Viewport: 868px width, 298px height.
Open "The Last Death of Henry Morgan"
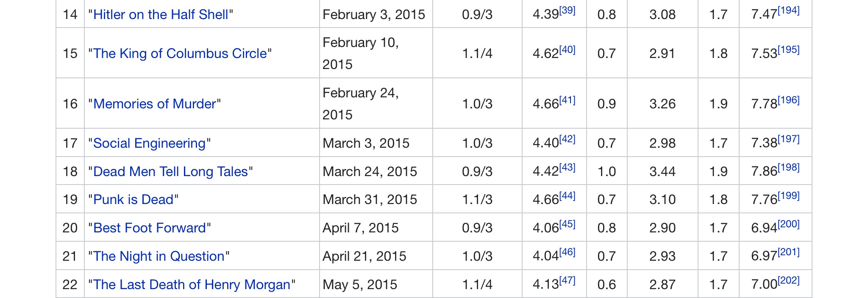pyautogui.click(x=192, y=285)
